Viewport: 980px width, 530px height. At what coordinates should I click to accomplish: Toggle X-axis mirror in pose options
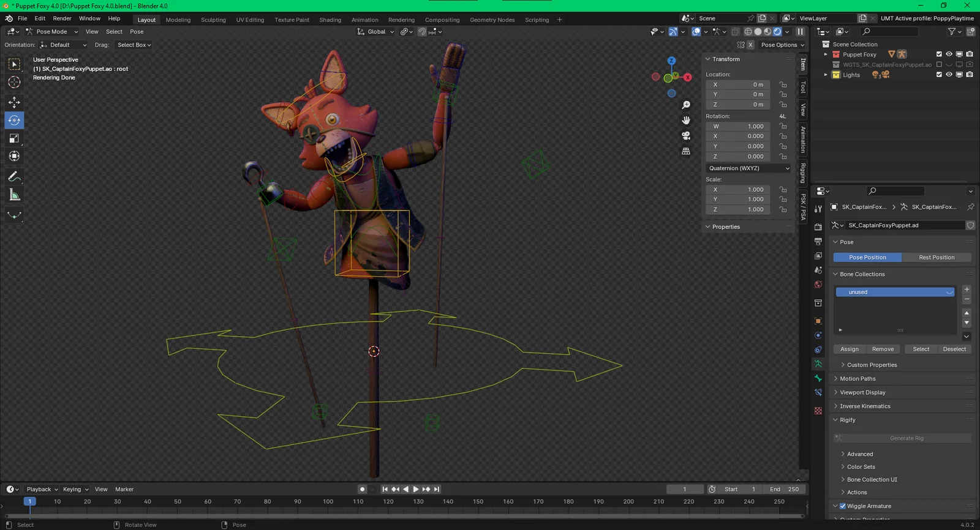coord(750,45)
